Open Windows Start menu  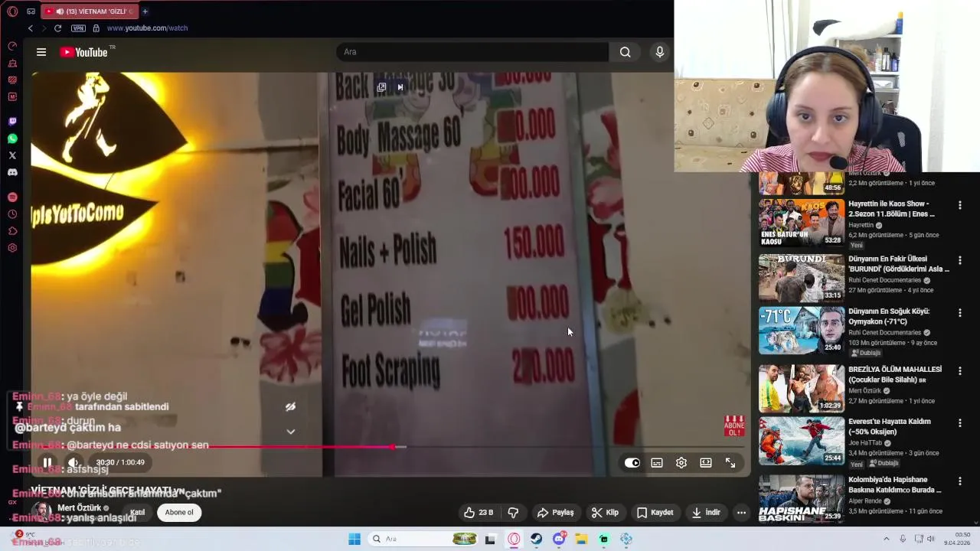[354, 539]
